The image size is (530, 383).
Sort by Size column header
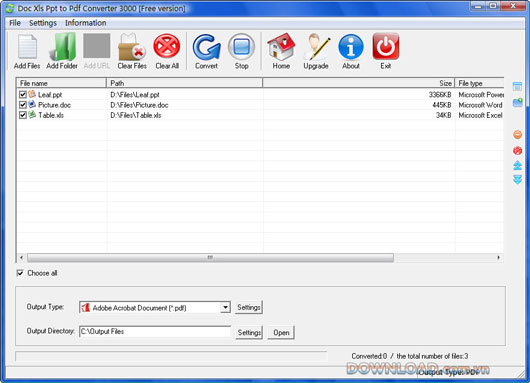click(359, 83)
